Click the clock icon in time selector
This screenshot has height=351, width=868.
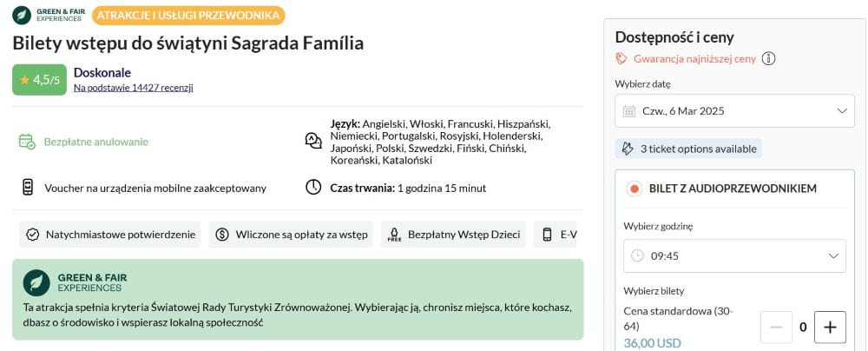(638, 256)
